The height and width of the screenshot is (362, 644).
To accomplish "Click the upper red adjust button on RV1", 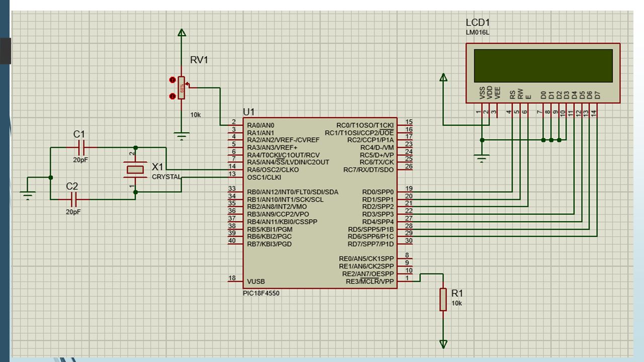I will pos(173,79).
